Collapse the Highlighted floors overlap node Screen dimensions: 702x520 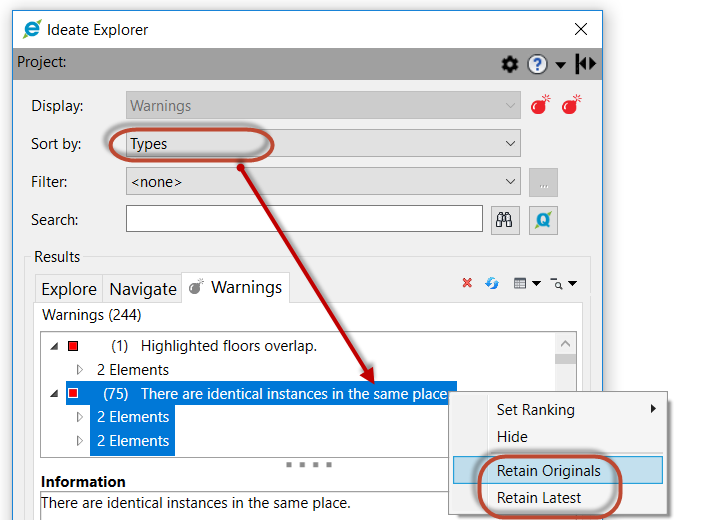[x=55, y=346]
